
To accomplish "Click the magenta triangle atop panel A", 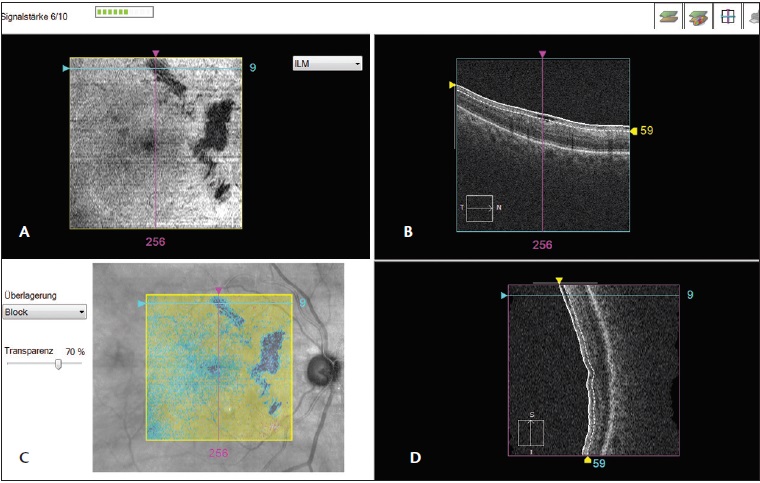I will point(155,53).
